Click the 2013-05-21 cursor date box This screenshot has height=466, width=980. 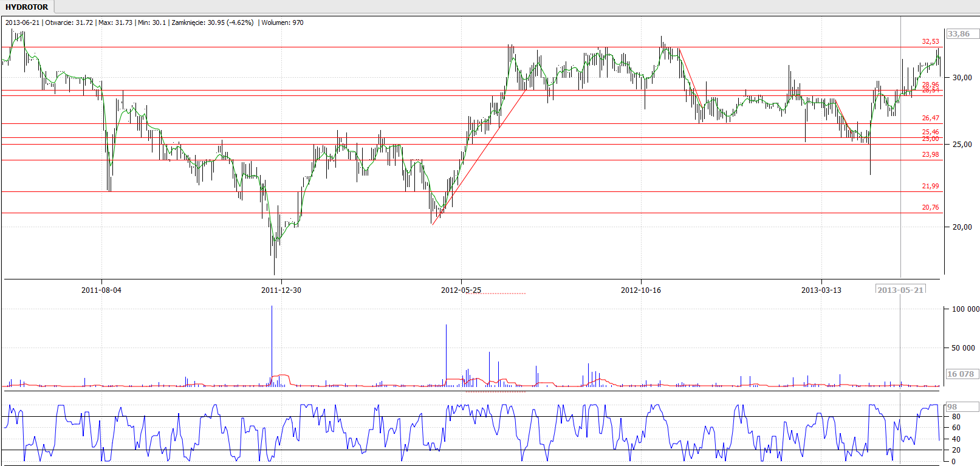pyautogui.click(x=900, y=289)
